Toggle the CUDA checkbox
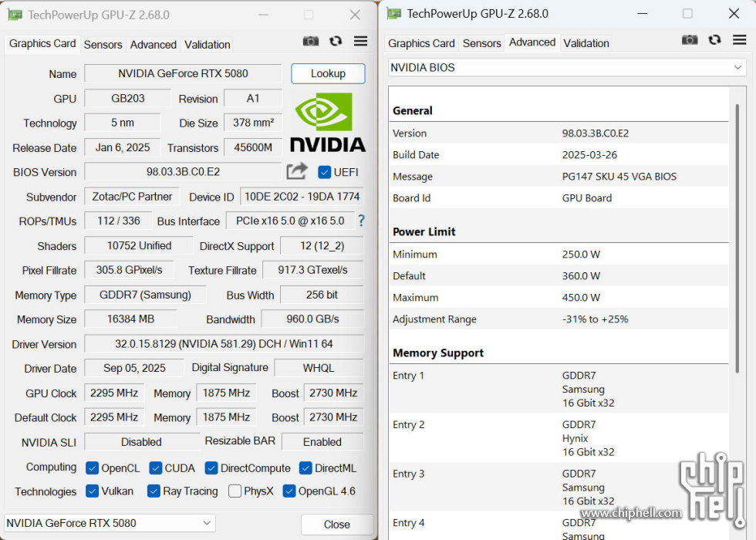The height and width of the screenshot is (540, 756). [156, 468]
